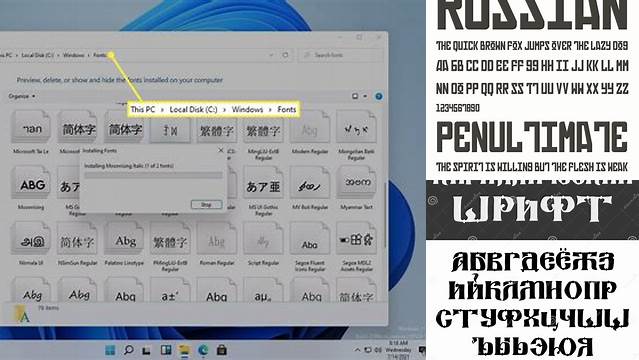This screenshot has width=639, height=360.
Task: Open the Widgets taskbar icon
Action: pos(166,350)
